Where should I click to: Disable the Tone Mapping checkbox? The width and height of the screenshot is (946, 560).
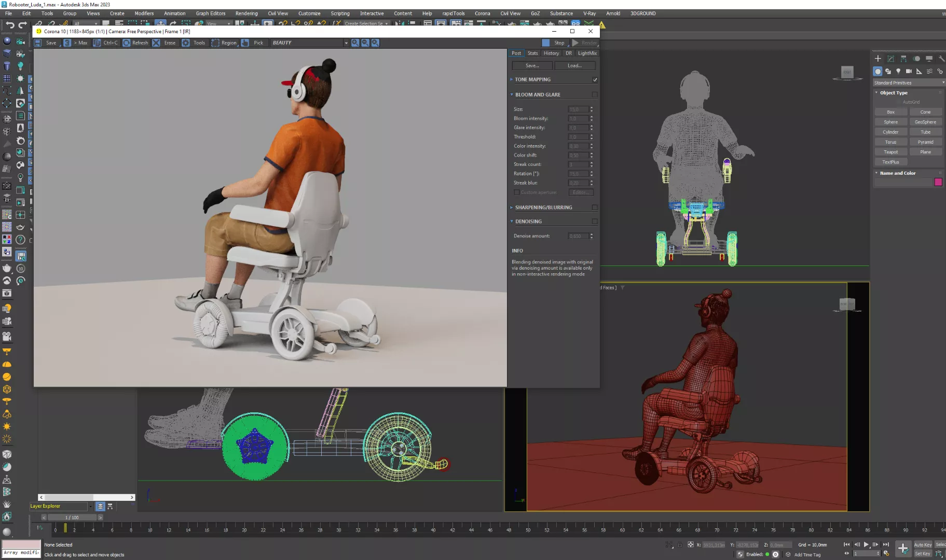coord(595,80)
